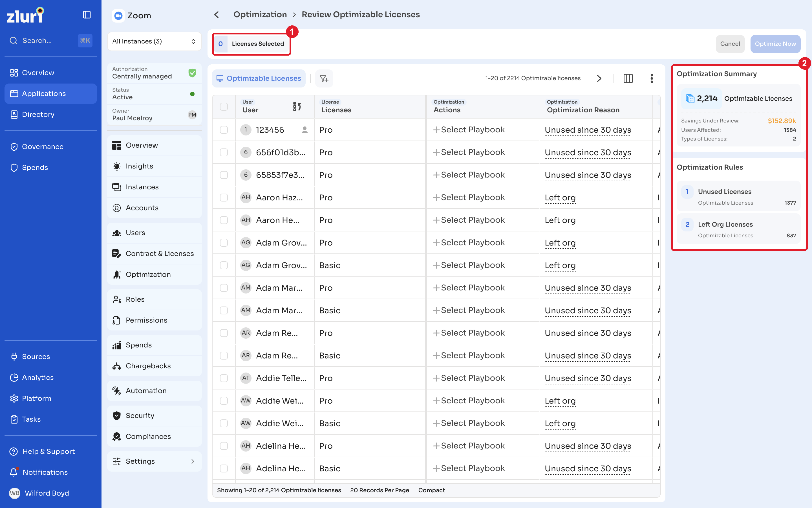Open Governance section
The width and height of the screenshot is (812, 508).
coord(50,146)
